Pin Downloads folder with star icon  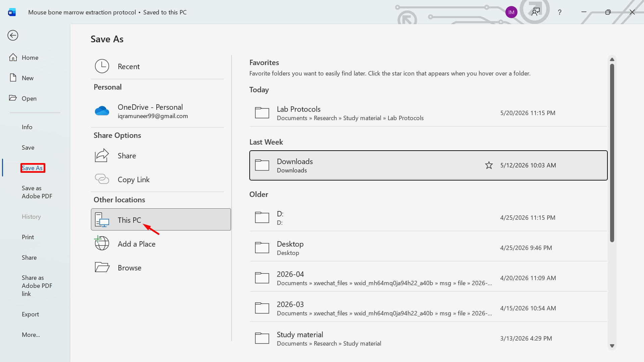coord(489,165)
